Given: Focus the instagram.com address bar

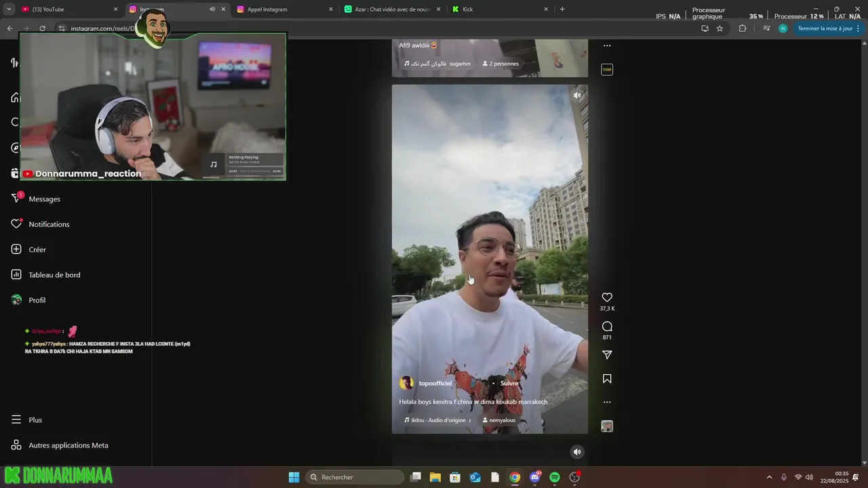Looking at the screenshot, I should (380, 28).
